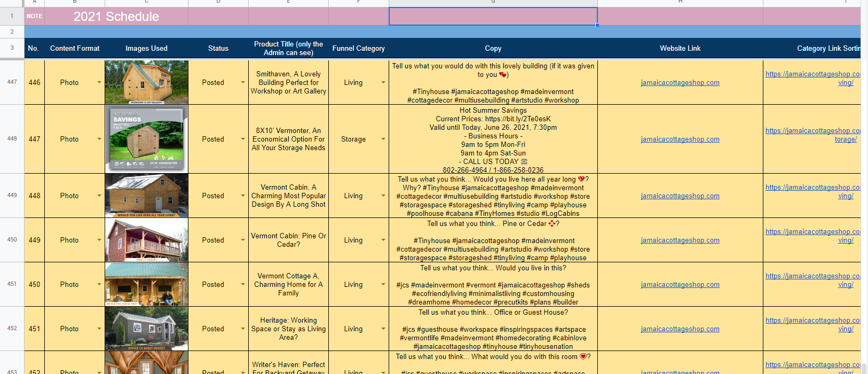Select the Hot Summer Savings image
The width and height of the screenshot is (868, 374).
146,139
